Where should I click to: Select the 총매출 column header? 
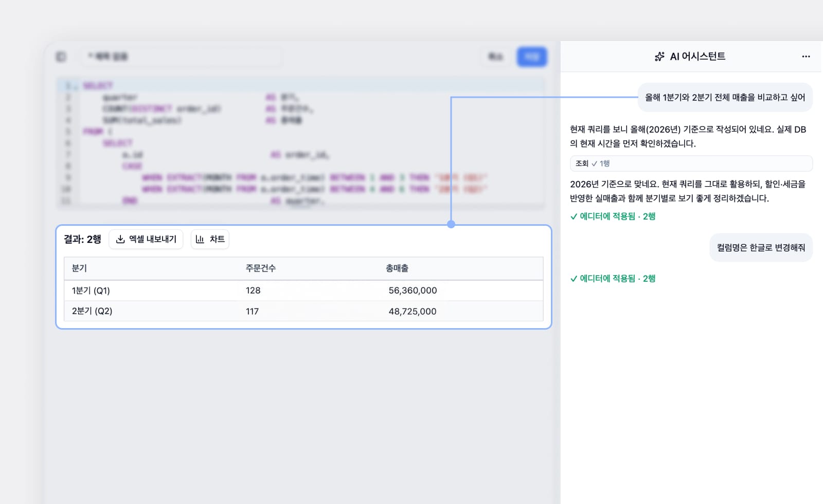(x=397, y=268)
